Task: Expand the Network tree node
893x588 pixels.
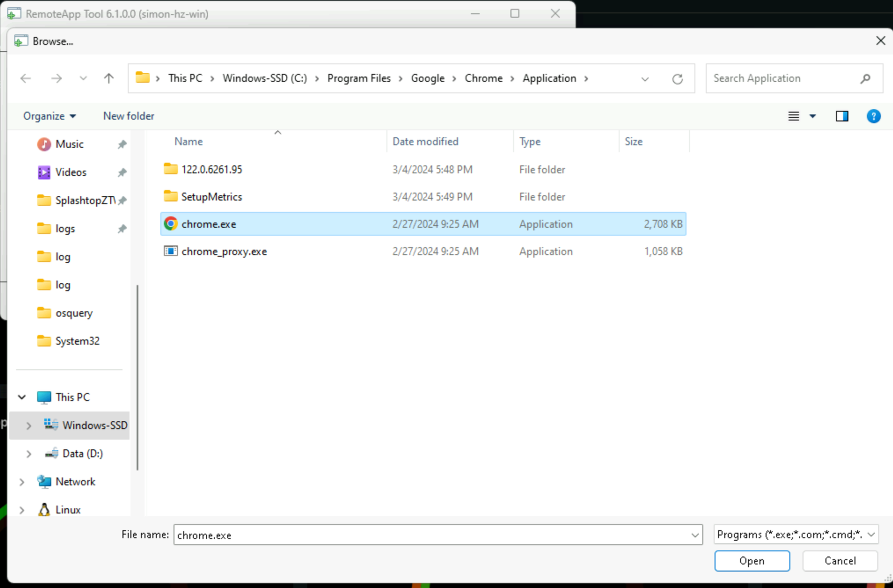Action: tap(22, 482)
